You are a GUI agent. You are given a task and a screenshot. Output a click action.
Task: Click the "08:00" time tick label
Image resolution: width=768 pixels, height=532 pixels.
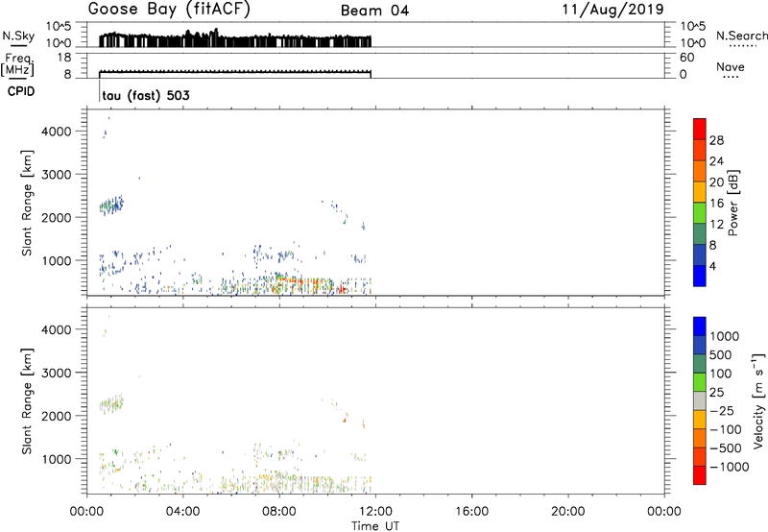click(x=279, y=512)
